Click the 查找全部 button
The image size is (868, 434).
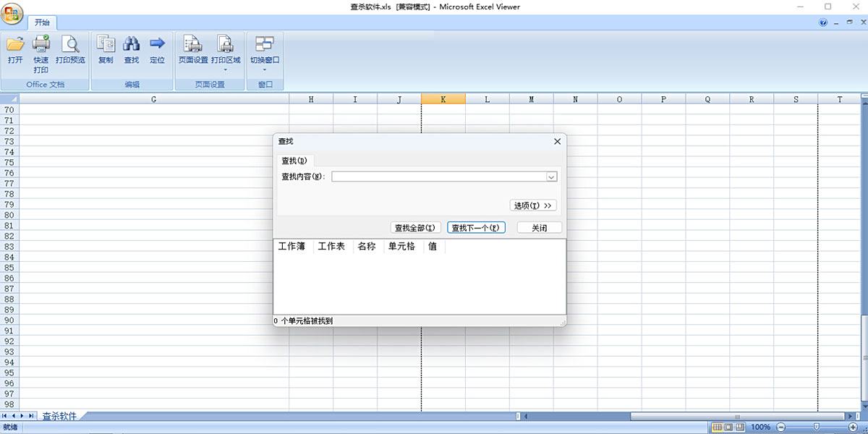pyautogui.click(x=415, y=228)
